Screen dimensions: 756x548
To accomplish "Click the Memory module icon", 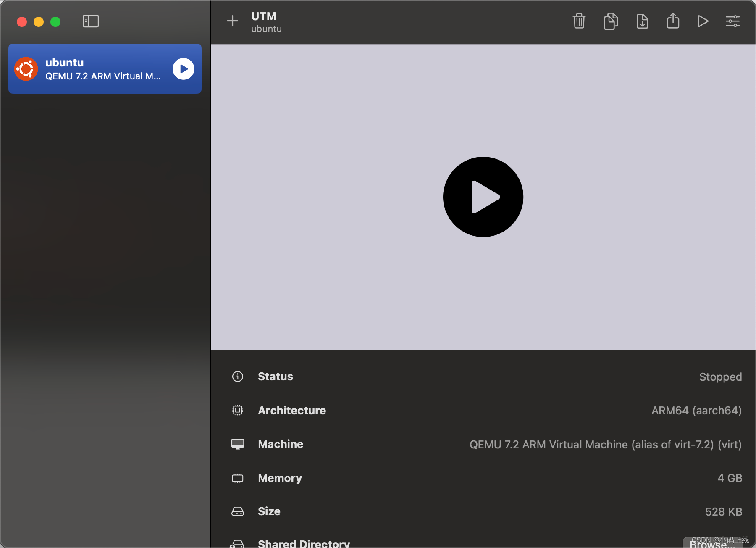I will tap(238, 478).
